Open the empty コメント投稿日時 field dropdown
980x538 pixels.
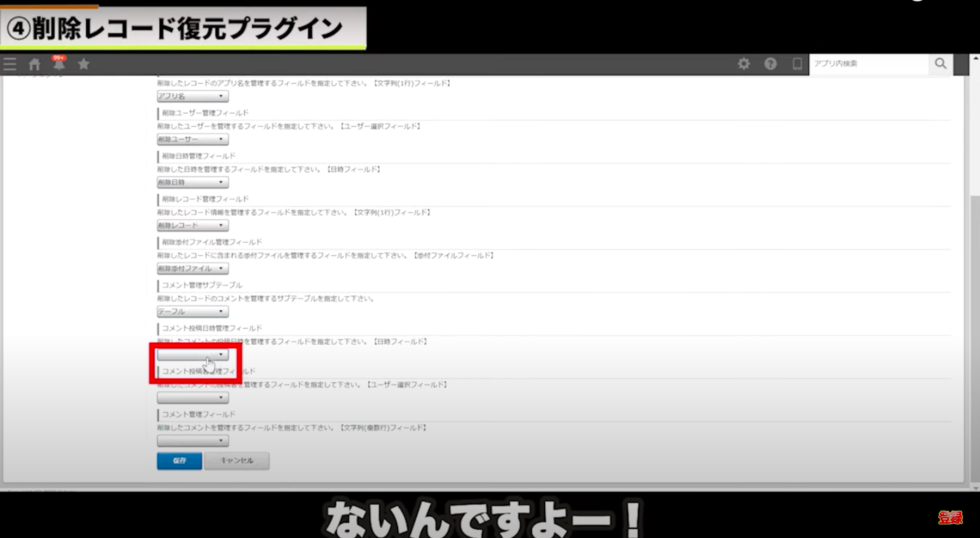tap(193, 354)
